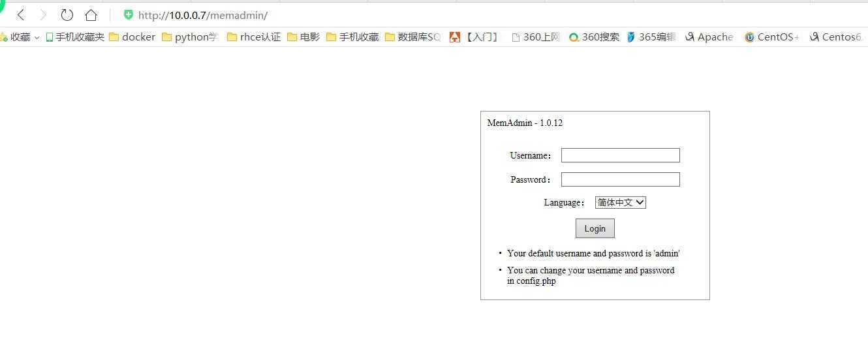This screenshot has height=351, width=868.
Task: Click the default username and password hint
Action: (593, 253)
